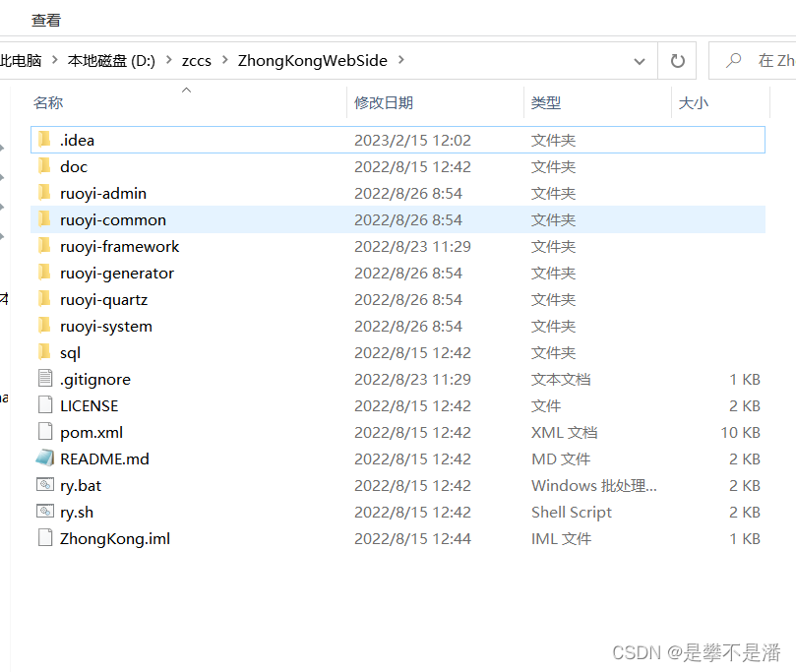Select the README.md file name

104,458
